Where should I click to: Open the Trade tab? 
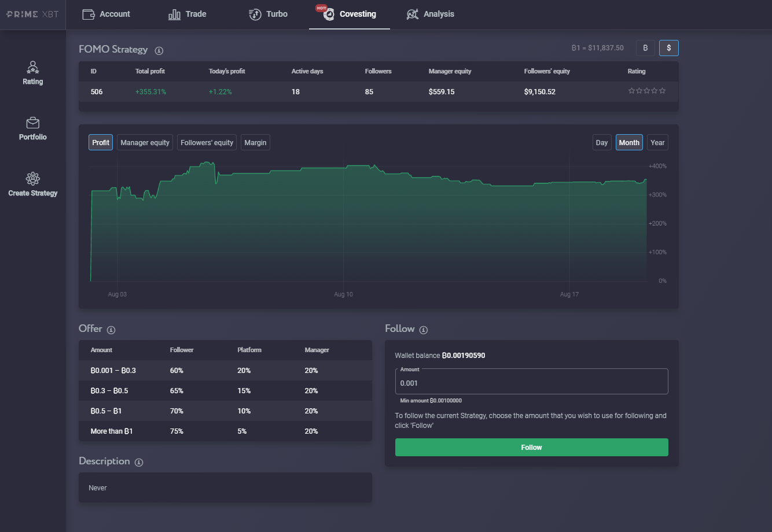[x=187, y=14]
